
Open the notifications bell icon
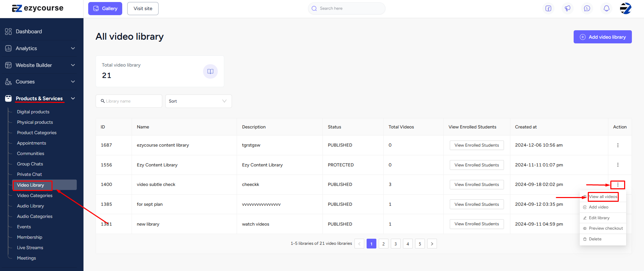[606, 8]
